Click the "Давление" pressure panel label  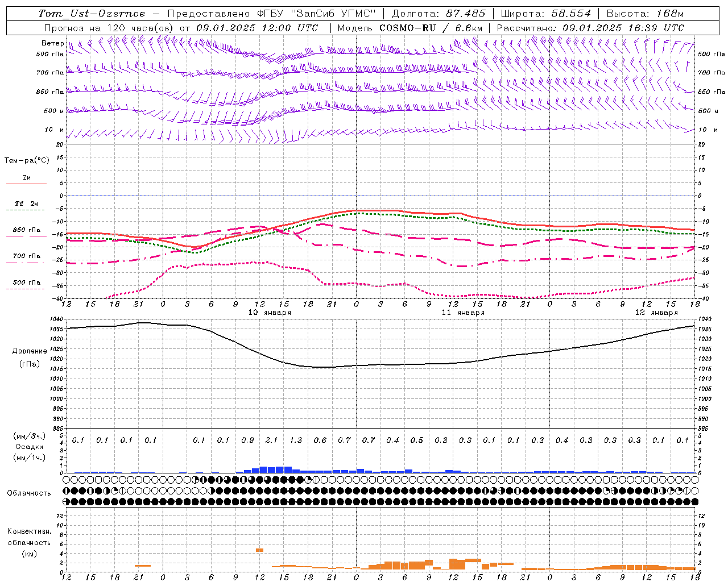pyautogui.click(x=30, y=351)
